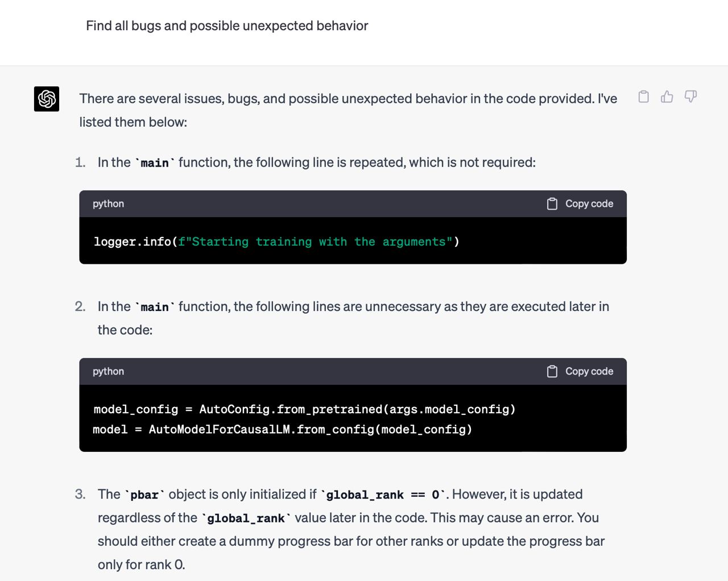Click the inline code global_rank == 0

(383, 495)
